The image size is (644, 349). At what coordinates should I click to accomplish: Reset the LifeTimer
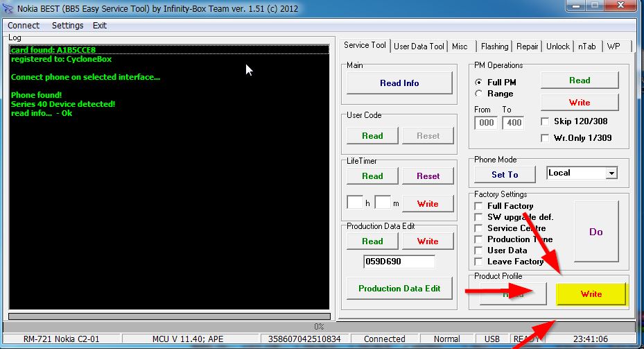pyautogui.click(x=428, y=176)
